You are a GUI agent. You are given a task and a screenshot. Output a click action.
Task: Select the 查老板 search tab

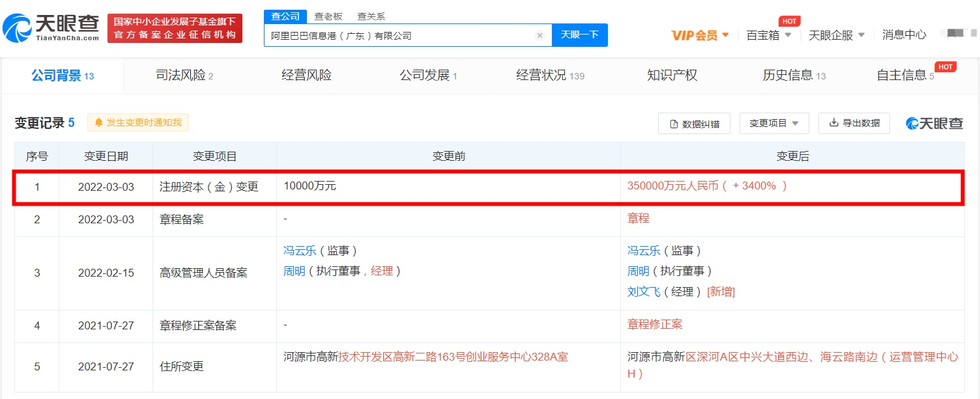[328, 16]
